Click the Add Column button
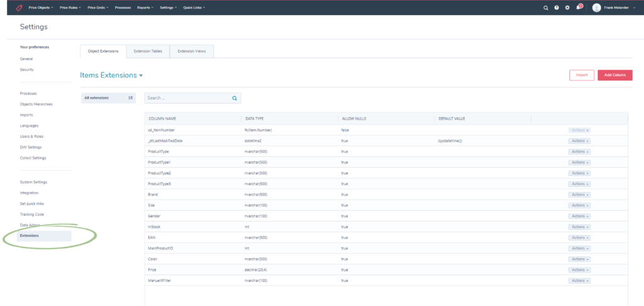This screenshot has height=306, width=644. [615, 76]
